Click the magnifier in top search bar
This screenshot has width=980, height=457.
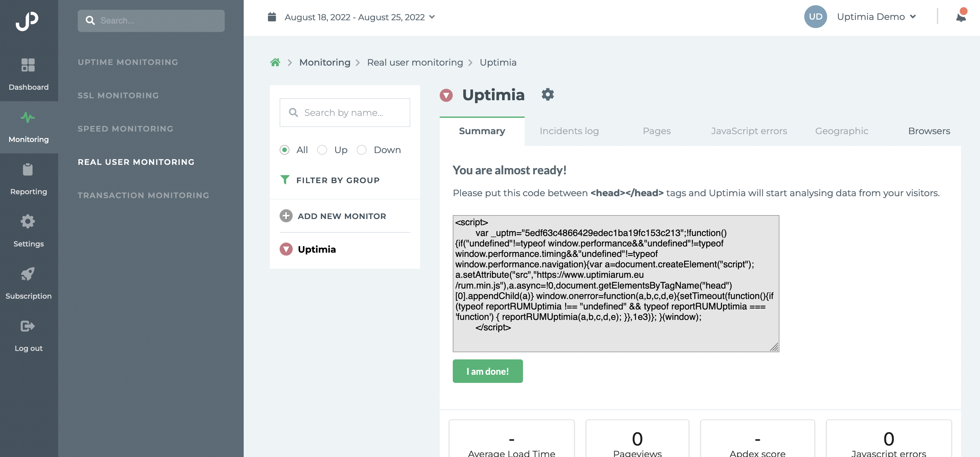point(90,21)
